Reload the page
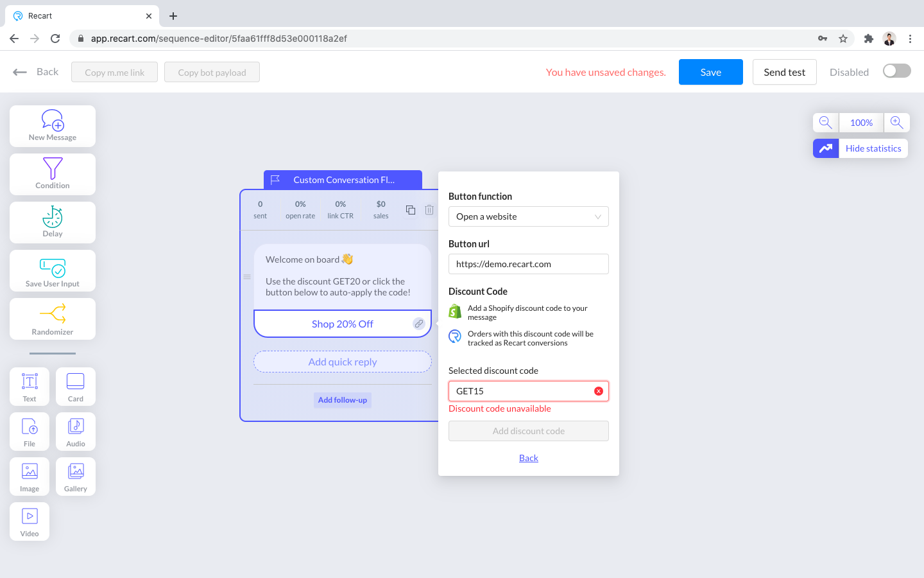The image size is (924, 578). (55, 39)
